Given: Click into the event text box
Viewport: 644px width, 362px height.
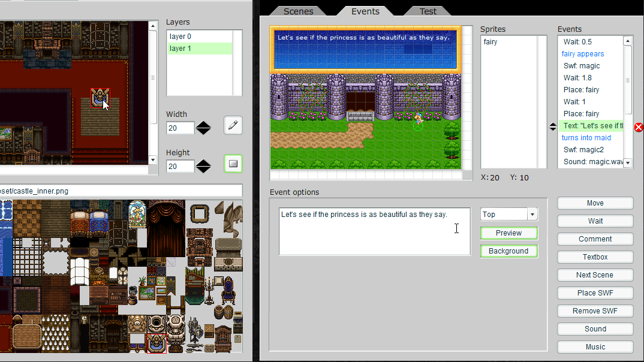Looking at the screenshot, I should pyautogui.click(x=374, y=232).
